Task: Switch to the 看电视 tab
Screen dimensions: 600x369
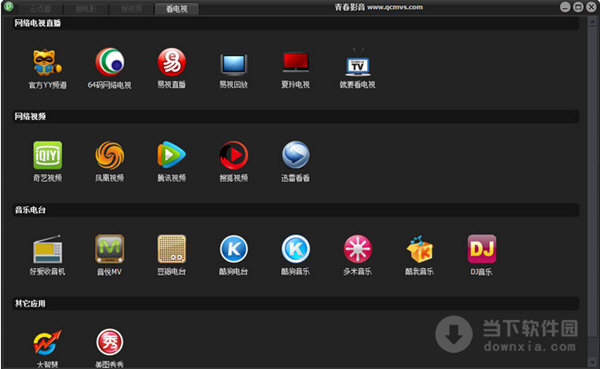Action: coord(177,8)
